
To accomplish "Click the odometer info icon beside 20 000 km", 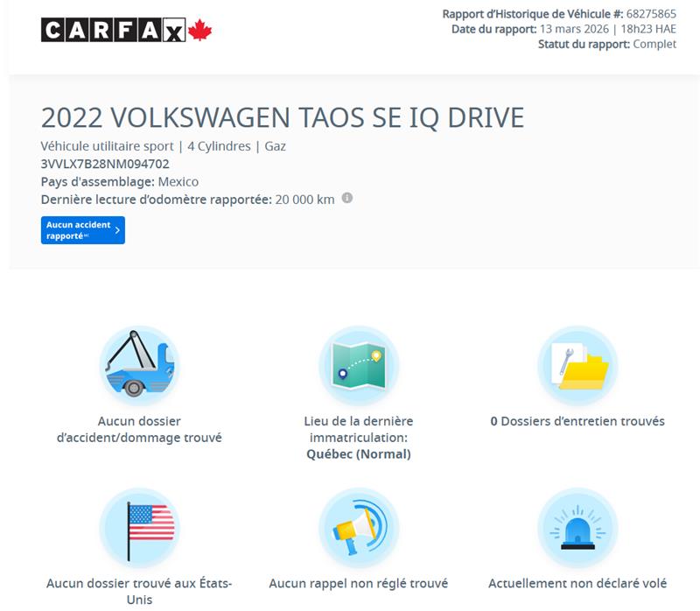I will pyautogui.click(x=347, y=198).
